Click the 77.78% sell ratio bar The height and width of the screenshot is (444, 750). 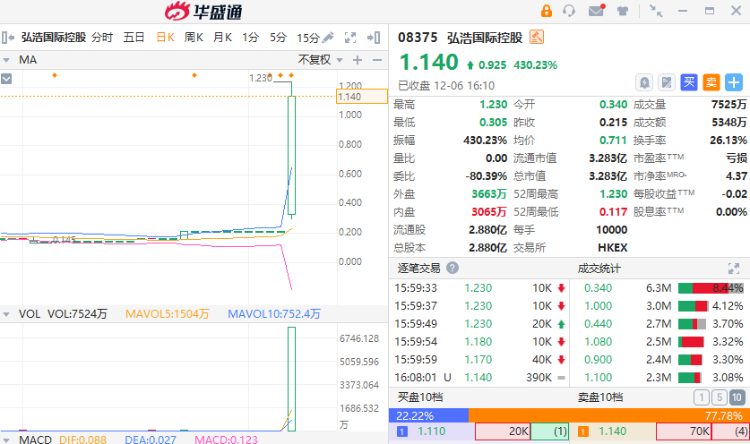click(609, 415)
